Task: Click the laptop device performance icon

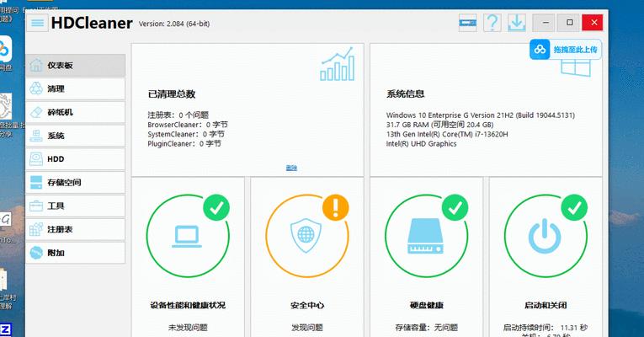Action: (187, 236)
